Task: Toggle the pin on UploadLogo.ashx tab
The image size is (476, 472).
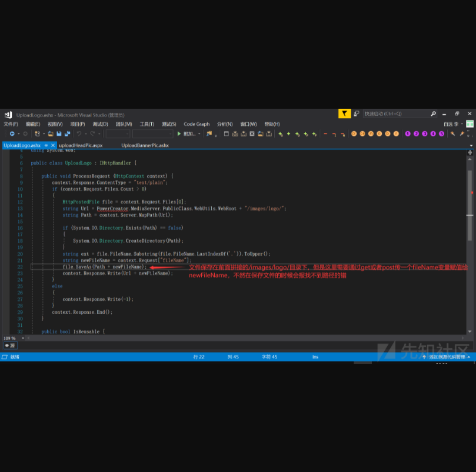Action: click(46, 145)
